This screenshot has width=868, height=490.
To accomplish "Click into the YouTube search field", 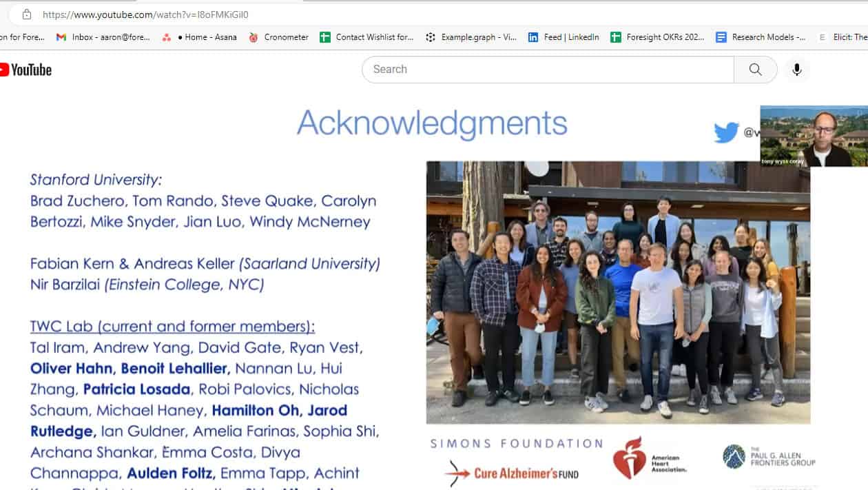I will click(548, 70).
